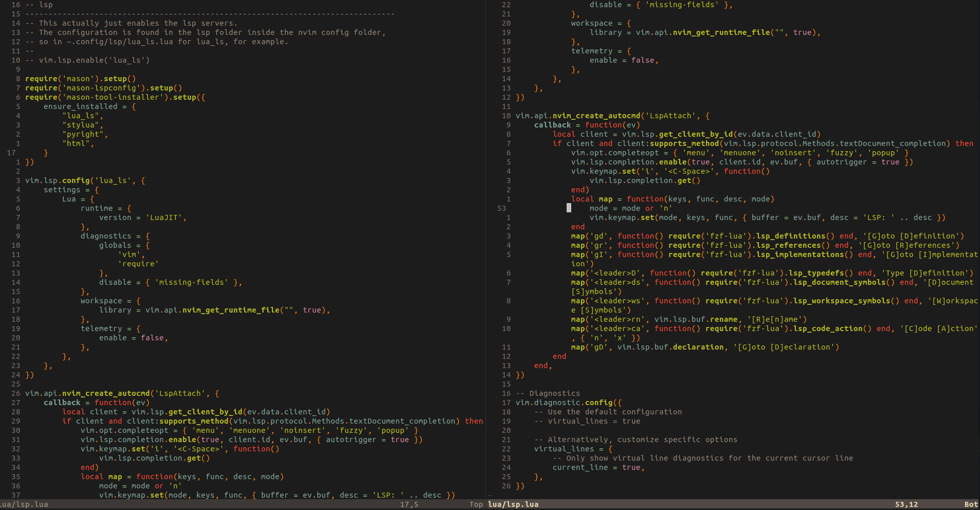Click the '-- Diagnostics' comment
The width and height of the screenshot is (980, 510).
[x=548, y=393]
